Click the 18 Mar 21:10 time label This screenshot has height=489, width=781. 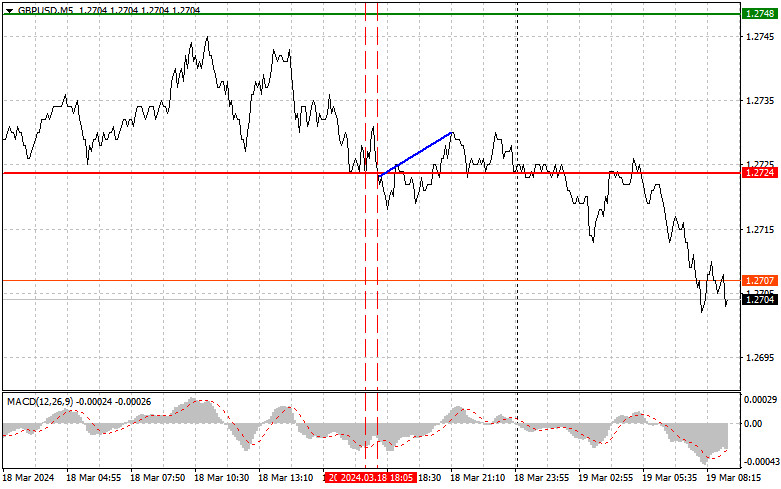[477, 478]
